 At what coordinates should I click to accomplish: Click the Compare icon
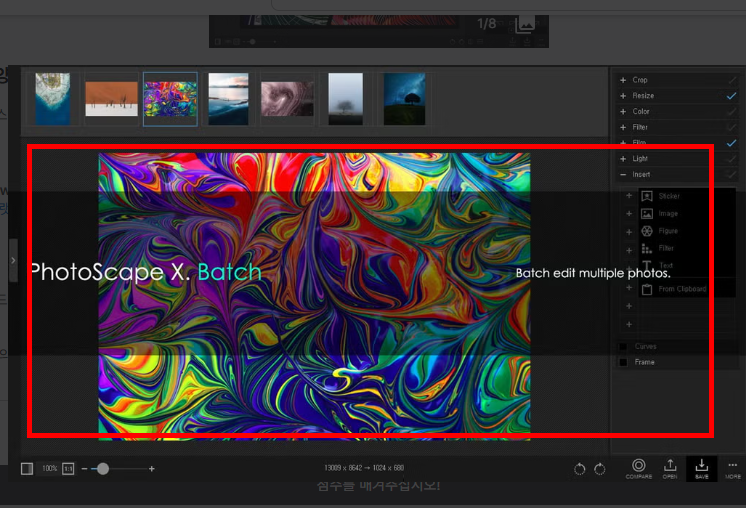tap(638, 469)
